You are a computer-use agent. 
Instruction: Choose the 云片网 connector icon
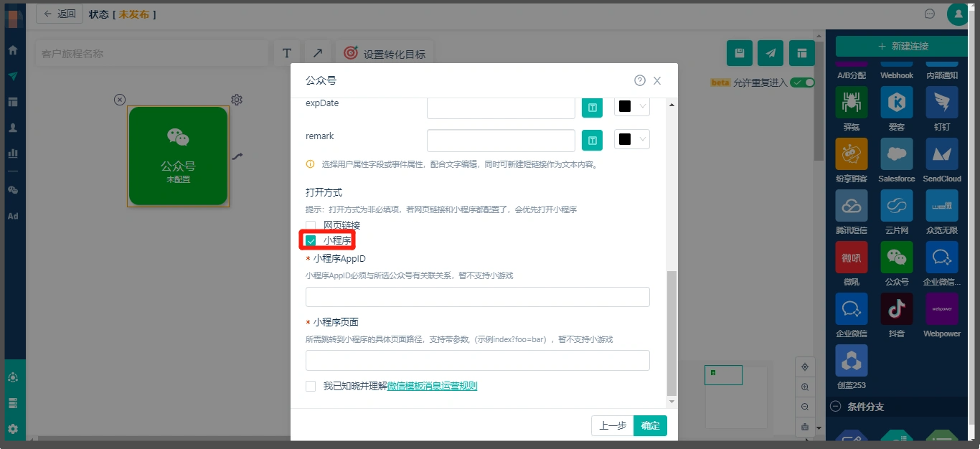click(x=897, y=206)
